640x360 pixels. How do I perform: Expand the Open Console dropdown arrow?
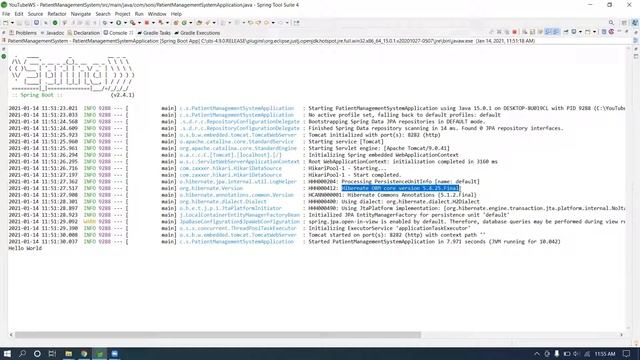pyautogui.click(x=595, y=32)
